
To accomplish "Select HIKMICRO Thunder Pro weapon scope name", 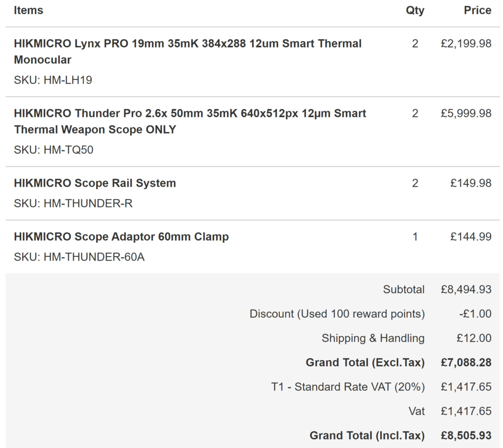I will click(x=190, y=122).
